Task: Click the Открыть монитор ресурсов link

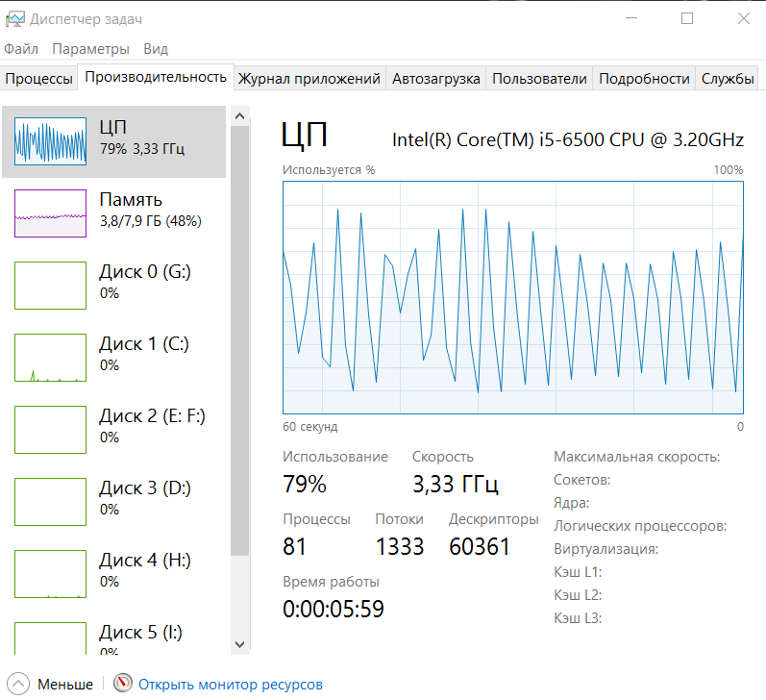Action: click(231, 685)
